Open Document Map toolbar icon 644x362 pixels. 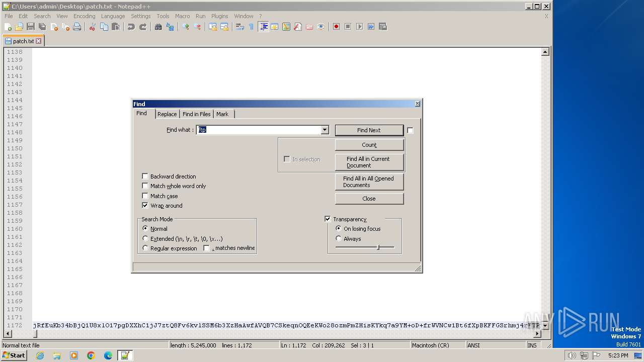(286, 27)
